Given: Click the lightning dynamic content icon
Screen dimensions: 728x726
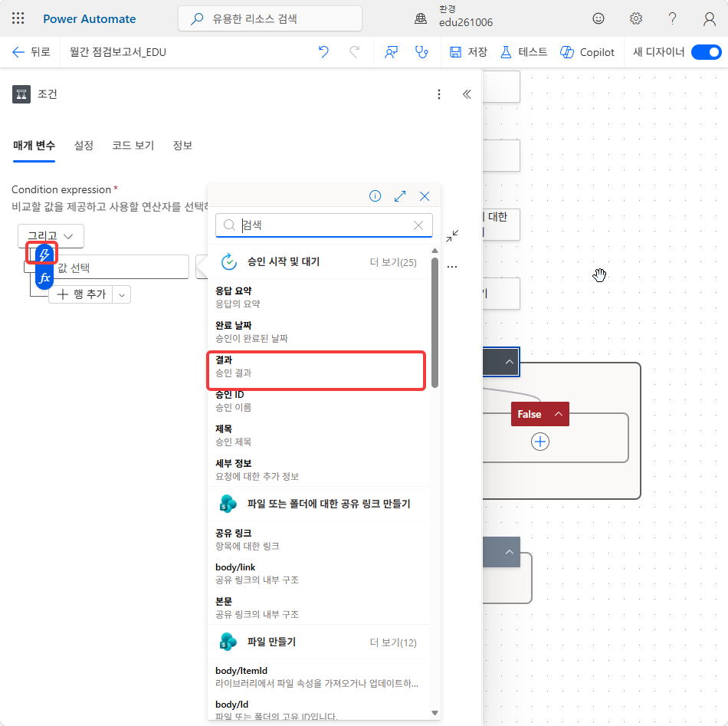Looking at the screenshot, I should coord(44,254).
